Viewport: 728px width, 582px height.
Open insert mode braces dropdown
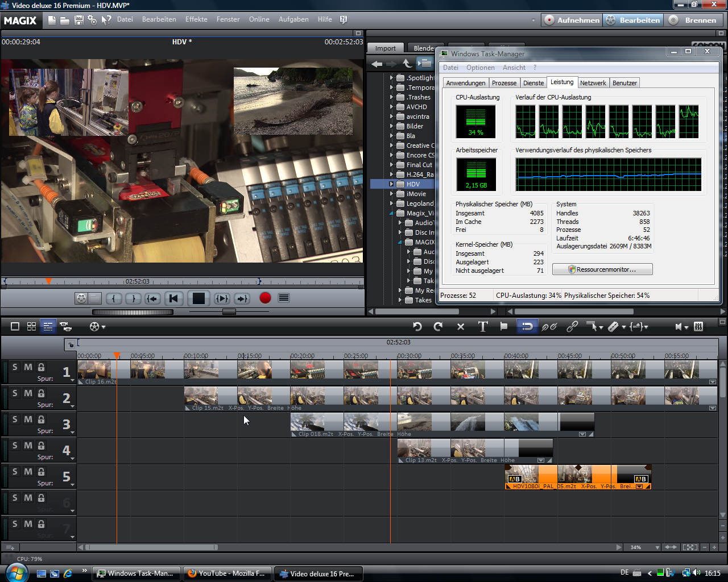click(646, 327)
